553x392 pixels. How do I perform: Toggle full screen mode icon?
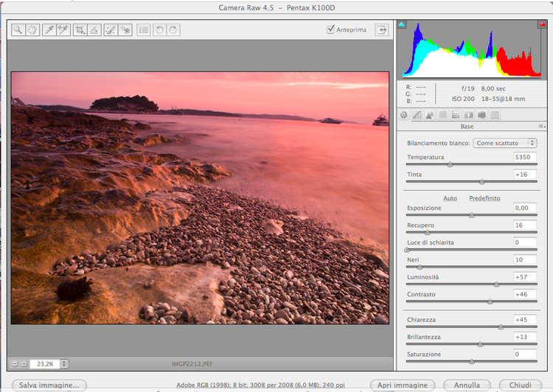[x=382, y=30]
